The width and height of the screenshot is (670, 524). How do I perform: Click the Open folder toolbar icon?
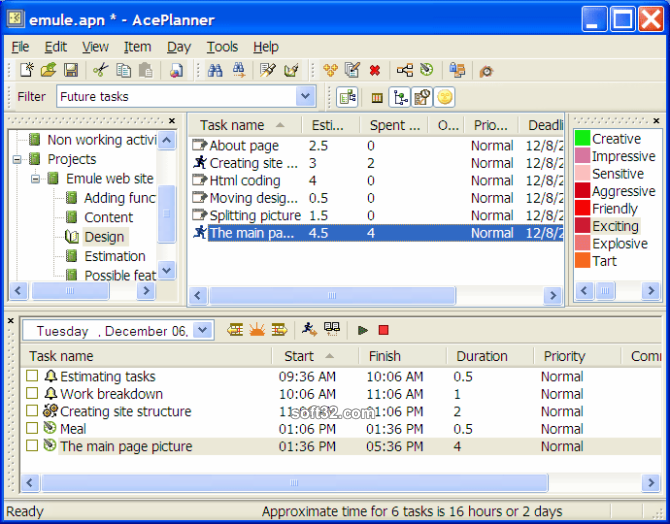point(49,70)
